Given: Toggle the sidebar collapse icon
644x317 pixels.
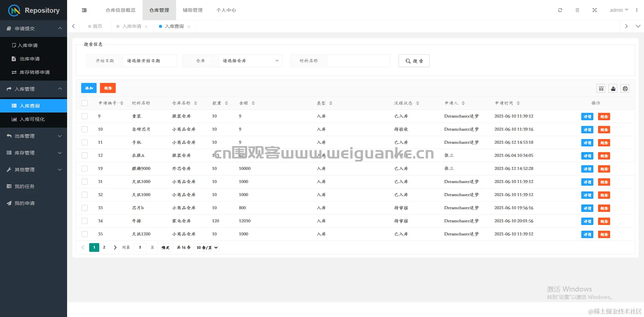Looking at the screenshot, I should point(84,10).
